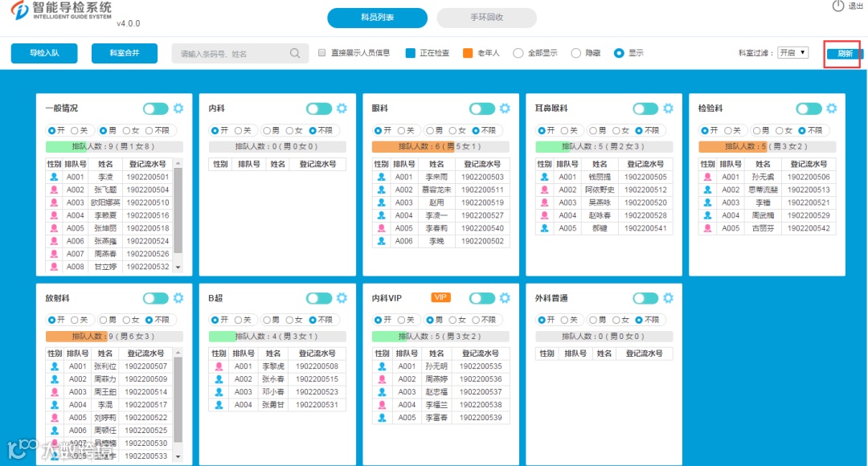Click name 李福兰 in 内科VIP

(x=436, y=405)
